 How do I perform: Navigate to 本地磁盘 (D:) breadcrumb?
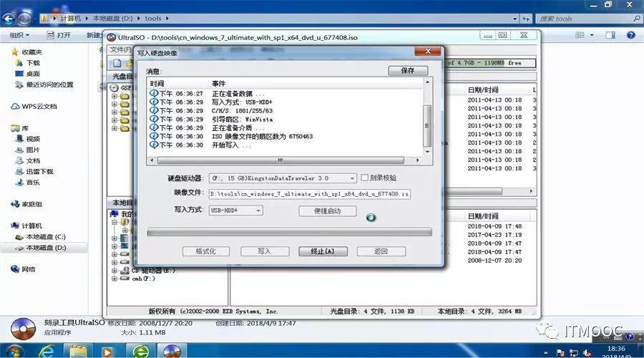[x=112, y=19]
